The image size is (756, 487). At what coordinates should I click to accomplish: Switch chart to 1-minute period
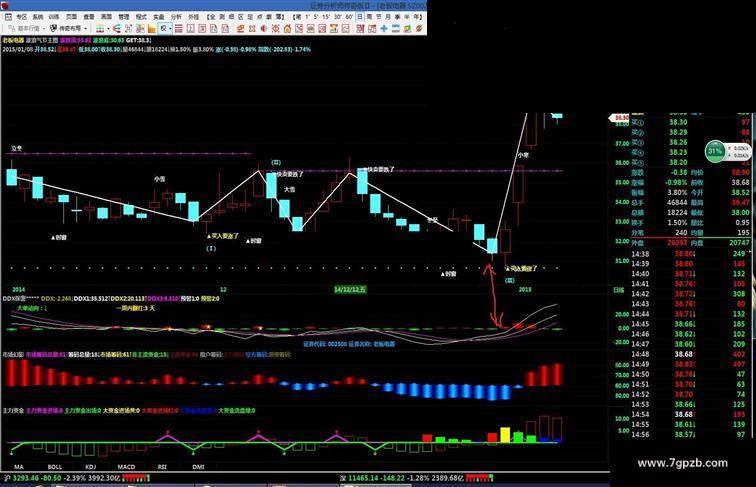coord(307,17)
